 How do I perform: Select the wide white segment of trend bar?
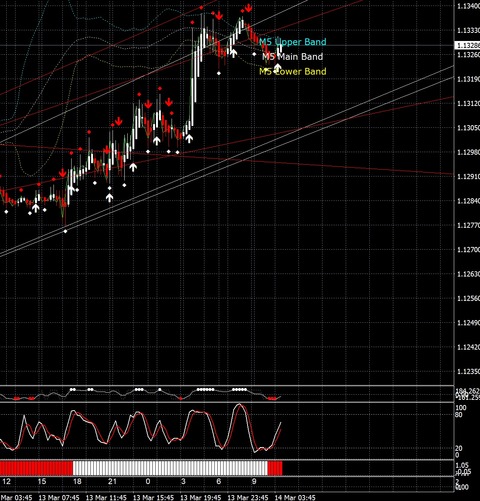170,468
